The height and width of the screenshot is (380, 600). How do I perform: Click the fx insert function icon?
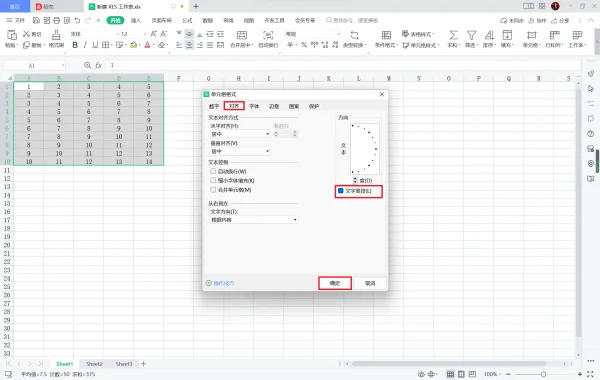coord(98,65)
